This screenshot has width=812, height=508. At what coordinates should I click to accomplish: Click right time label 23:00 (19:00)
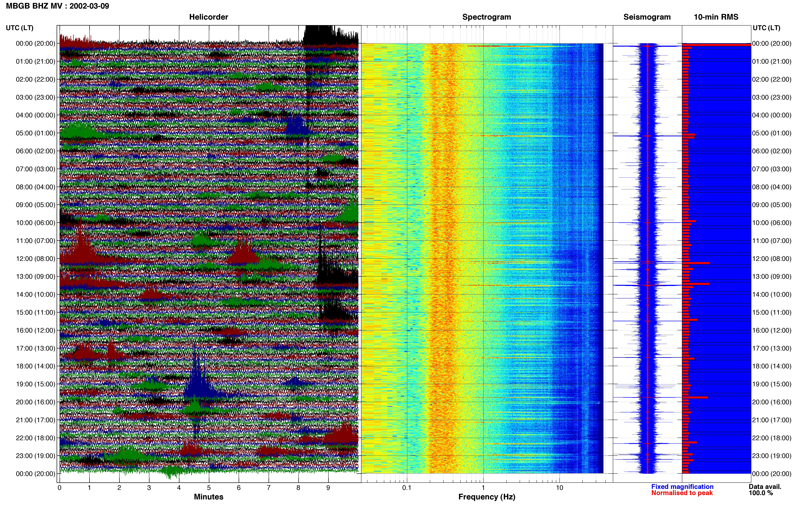point(772,456)
